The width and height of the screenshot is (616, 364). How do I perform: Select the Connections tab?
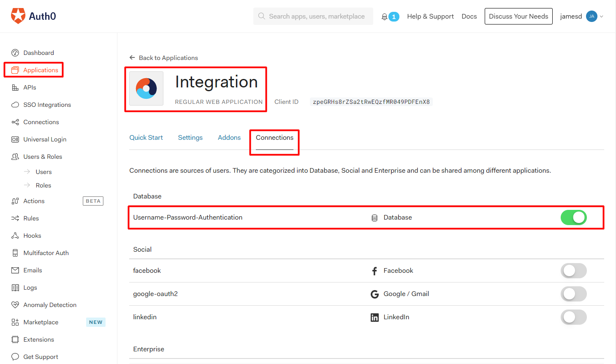274,138
